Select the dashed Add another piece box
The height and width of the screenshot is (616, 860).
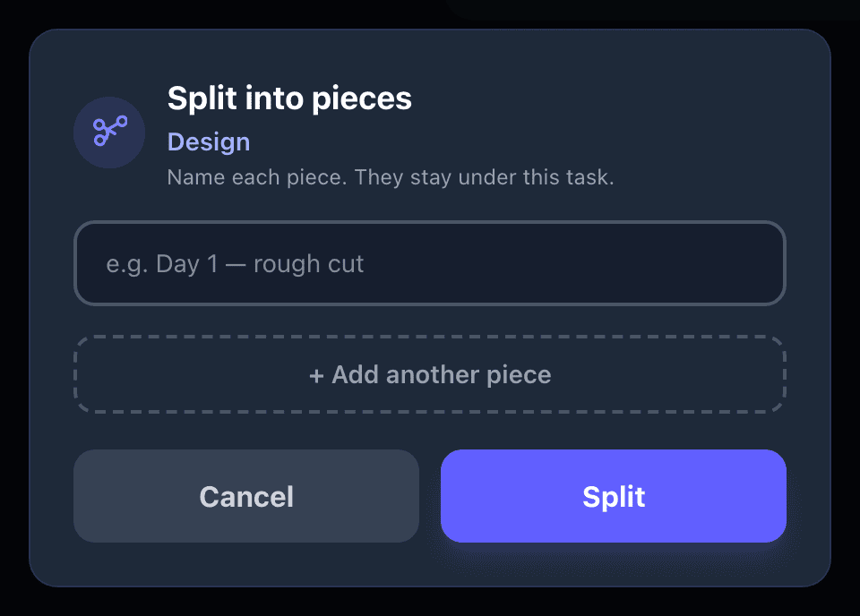click(430, 374)
